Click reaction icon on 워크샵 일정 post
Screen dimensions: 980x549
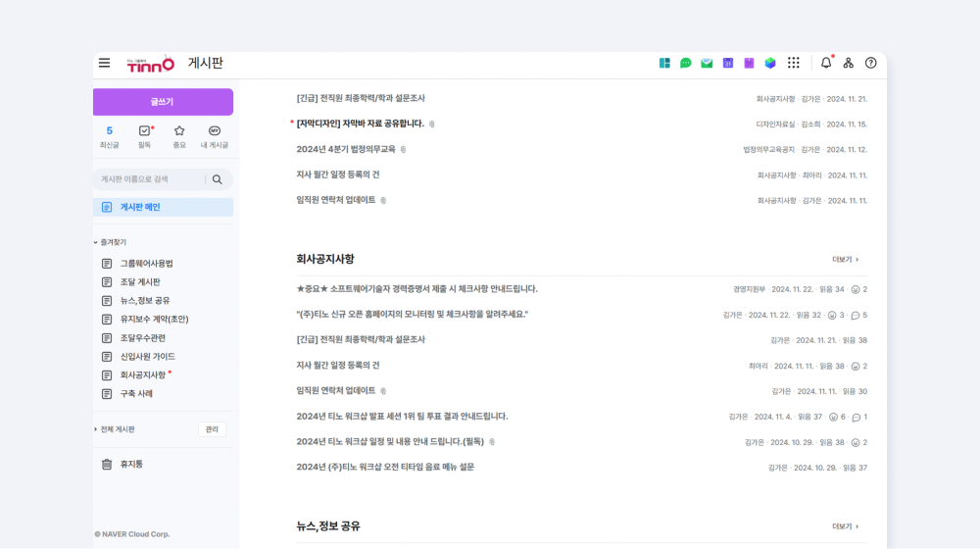click(x=856, y=442)
